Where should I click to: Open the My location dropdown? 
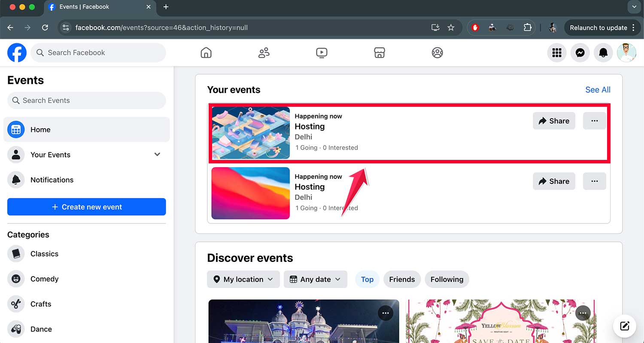pos(243,279)
